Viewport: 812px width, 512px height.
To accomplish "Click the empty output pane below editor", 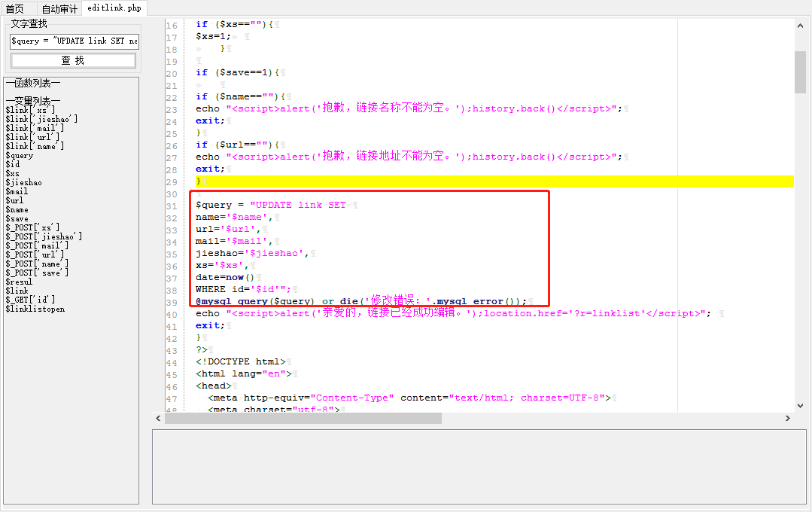I will pyautogui.click(x=479, y=466).
